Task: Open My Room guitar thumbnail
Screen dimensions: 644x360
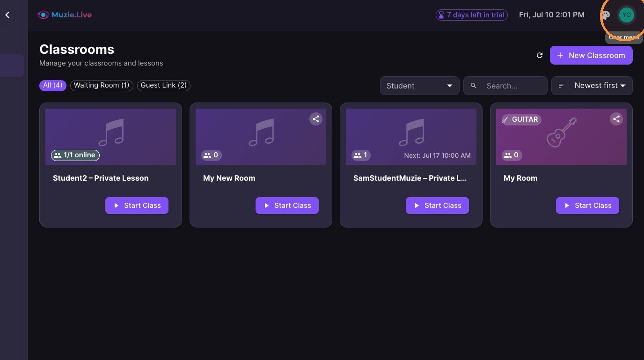Action: [561, 137]
